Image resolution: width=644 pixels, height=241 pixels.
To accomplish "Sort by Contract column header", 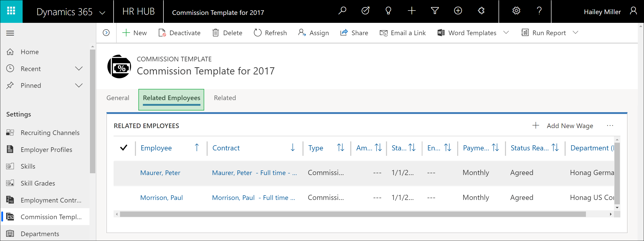I will click(254, 148).
